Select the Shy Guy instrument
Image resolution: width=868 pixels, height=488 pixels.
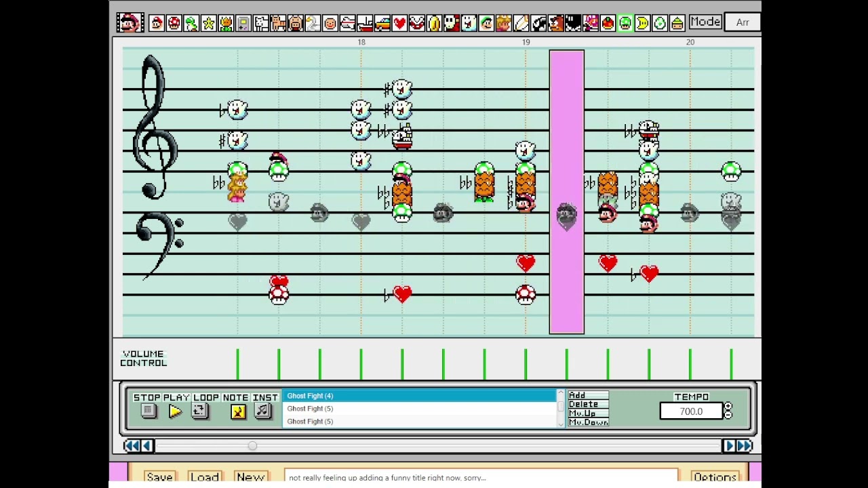coord(452,24)
